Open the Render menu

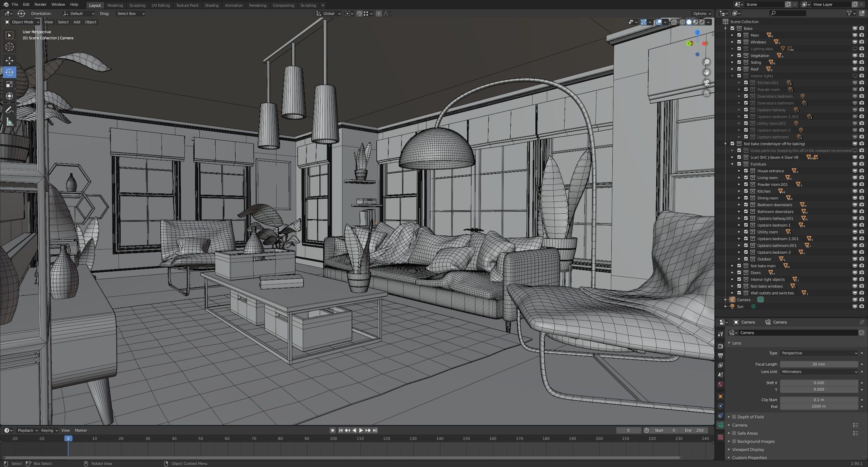(40, 4)
